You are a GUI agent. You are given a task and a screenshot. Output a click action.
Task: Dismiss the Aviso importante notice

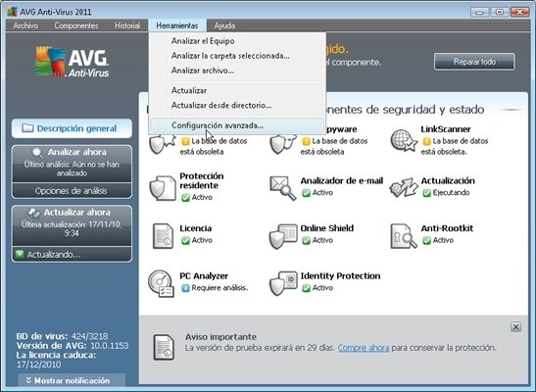[515, 327]
